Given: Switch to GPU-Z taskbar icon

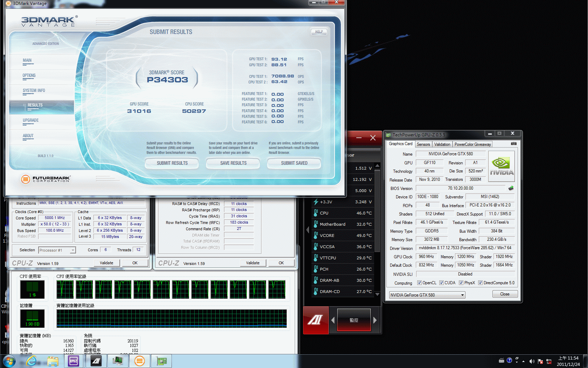Looking at the screenshot, I should 161,361.
